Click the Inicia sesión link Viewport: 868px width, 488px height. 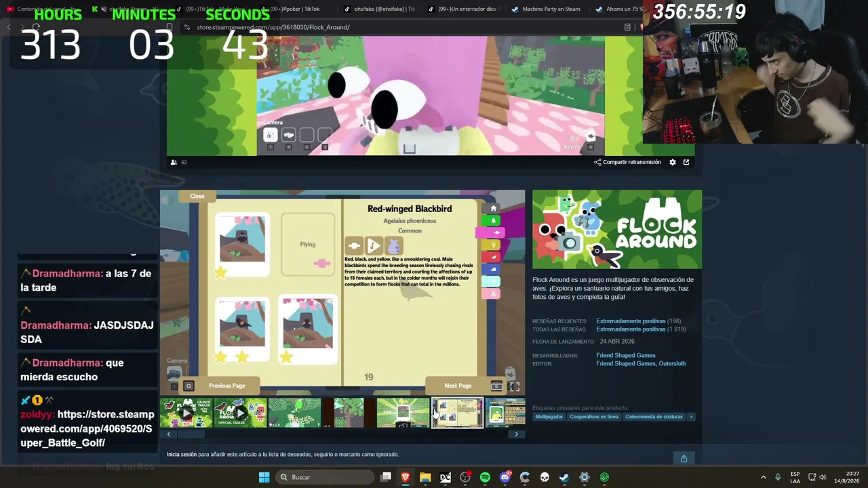tap(182, 455)
